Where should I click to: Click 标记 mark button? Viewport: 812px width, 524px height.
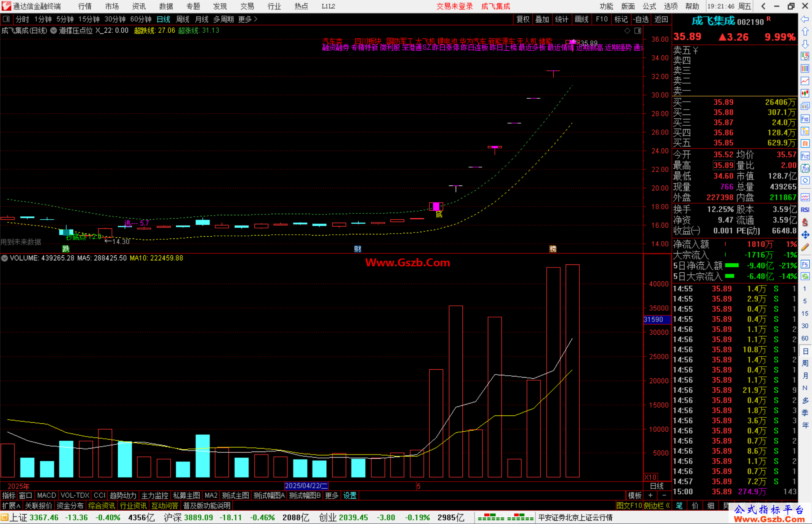[x=621, y=19]
